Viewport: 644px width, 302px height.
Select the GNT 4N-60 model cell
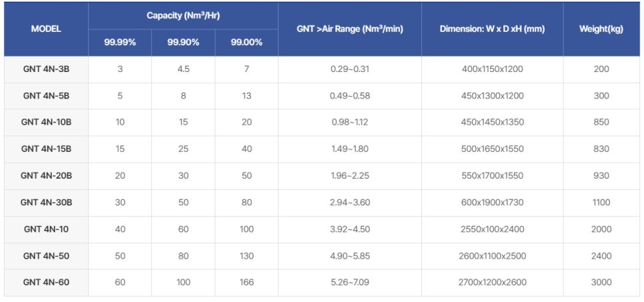click(46, 283)
